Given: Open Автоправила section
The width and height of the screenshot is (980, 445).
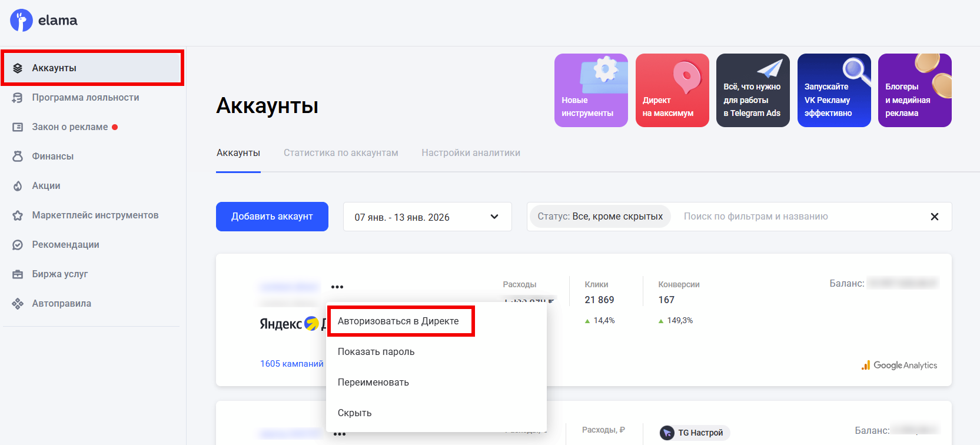Looking at the screenshot, I should [62, 304].
